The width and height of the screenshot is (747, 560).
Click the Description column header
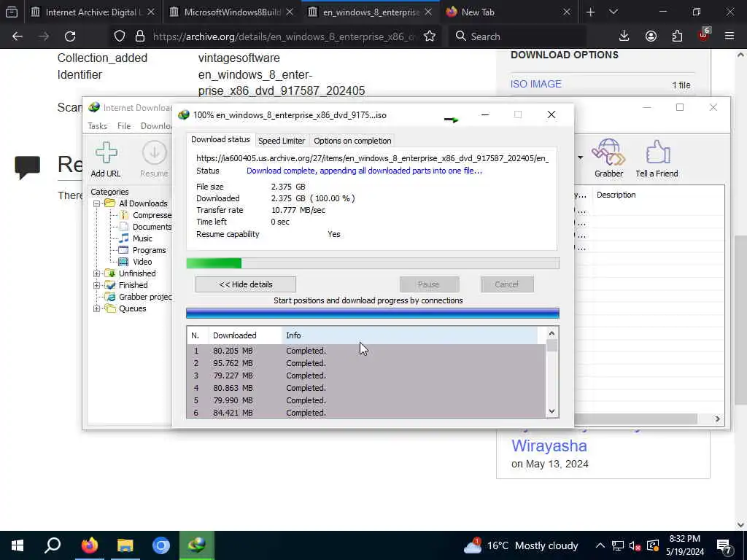[x=616, y=195]
